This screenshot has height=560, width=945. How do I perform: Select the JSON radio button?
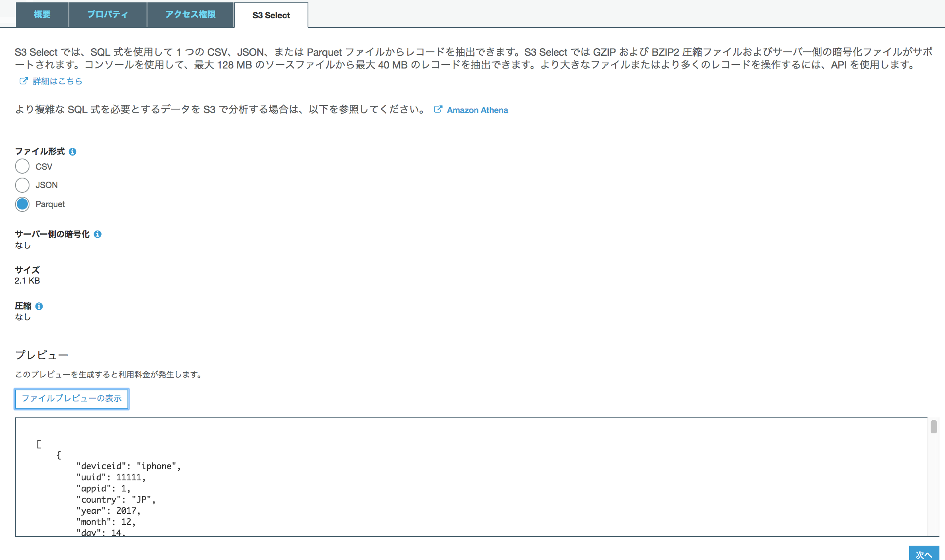(23, 185)
